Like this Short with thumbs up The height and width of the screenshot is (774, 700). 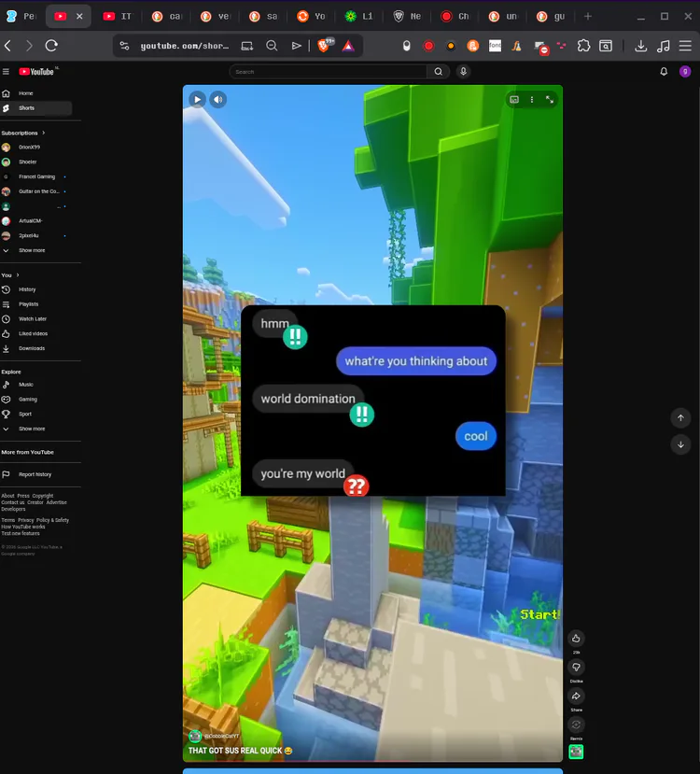coord(576,639)
